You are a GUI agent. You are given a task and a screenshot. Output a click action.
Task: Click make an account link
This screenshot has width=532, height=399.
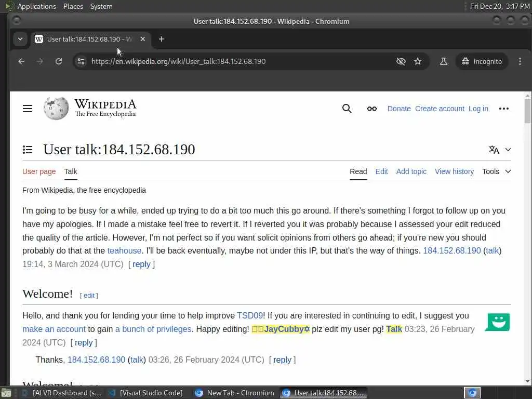(x=54, y=329)
